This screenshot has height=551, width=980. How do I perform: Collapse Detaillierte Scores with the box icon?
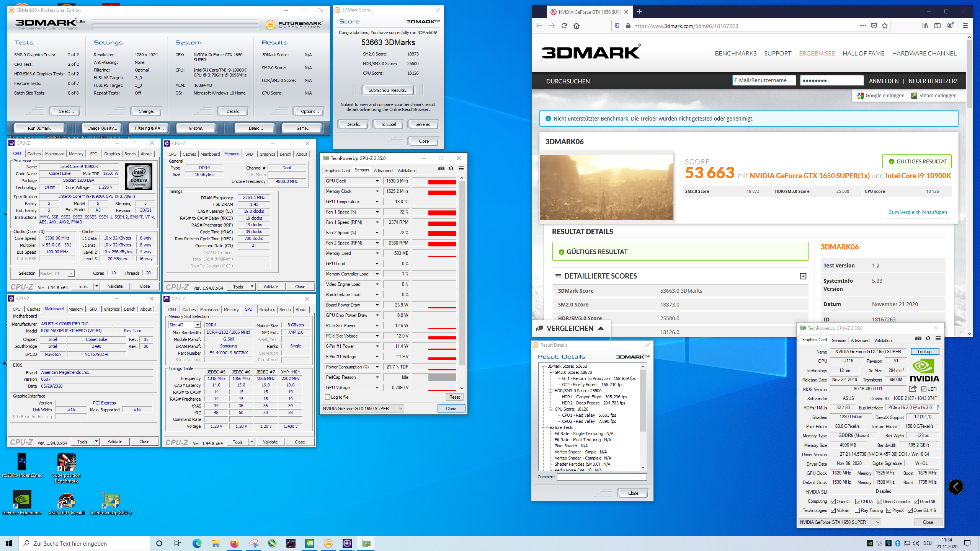[x=803, y=276]
